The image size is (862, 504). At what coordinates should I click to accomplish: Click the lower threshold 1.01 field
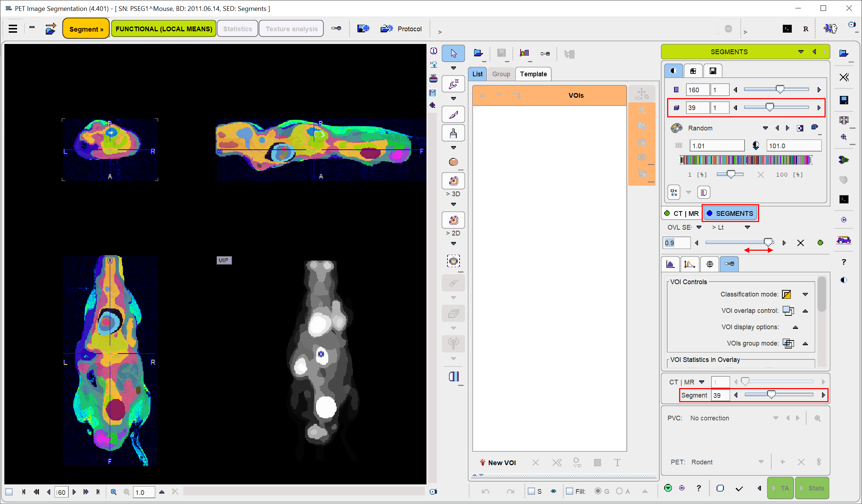(x=717, y=146)
